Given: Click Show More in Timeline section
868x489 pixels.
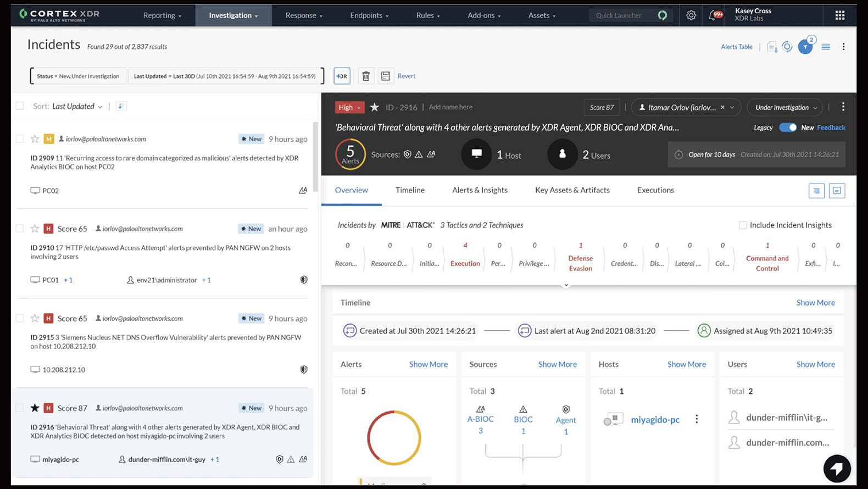Looking at the screenshot, I should (x=815, y=303).
